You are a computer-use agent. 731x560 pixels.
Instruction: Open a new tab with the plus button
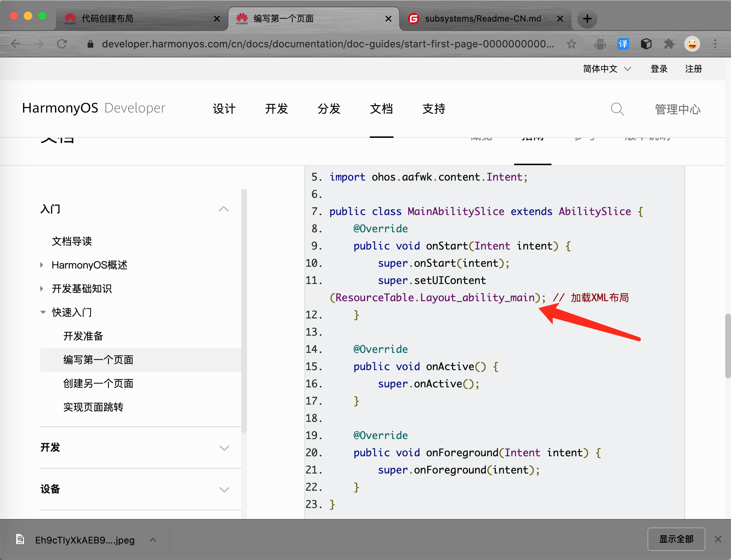(587, 19)
